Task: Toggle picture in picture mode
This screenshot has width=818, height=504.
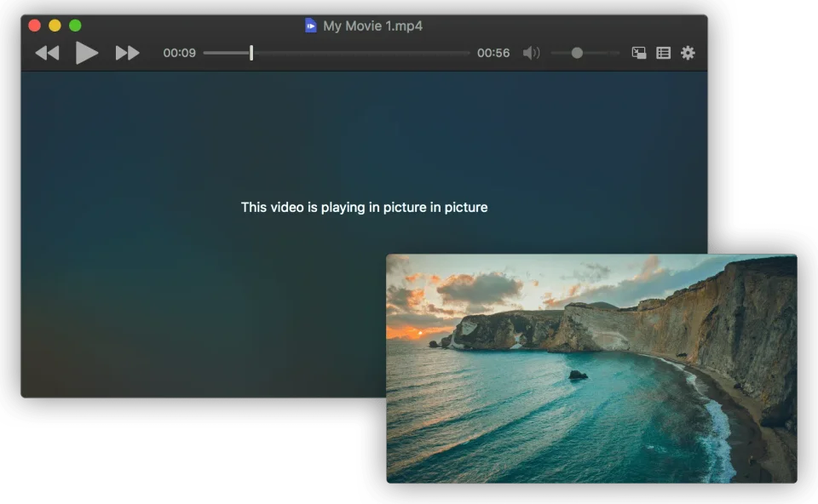Action: pos(638,53)
